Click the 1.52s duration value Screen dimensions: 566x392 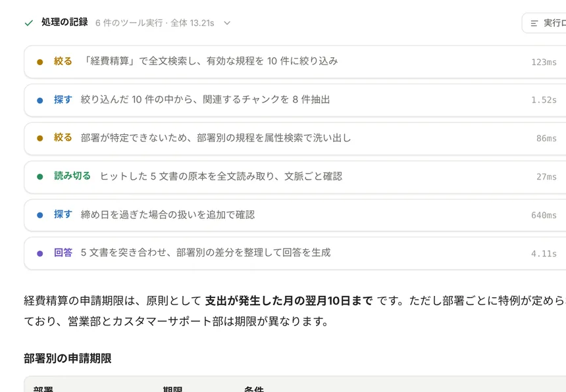pos(544,100)
